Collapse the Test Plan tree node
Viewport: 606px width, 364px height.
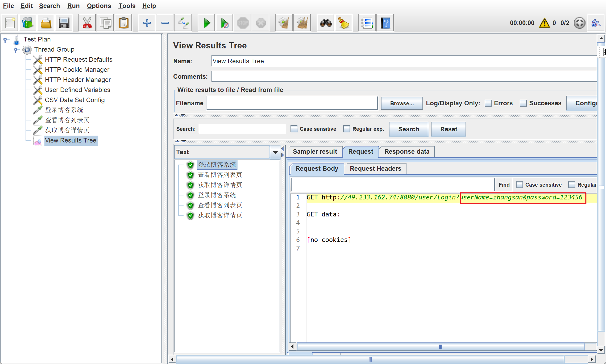[5, 40]
